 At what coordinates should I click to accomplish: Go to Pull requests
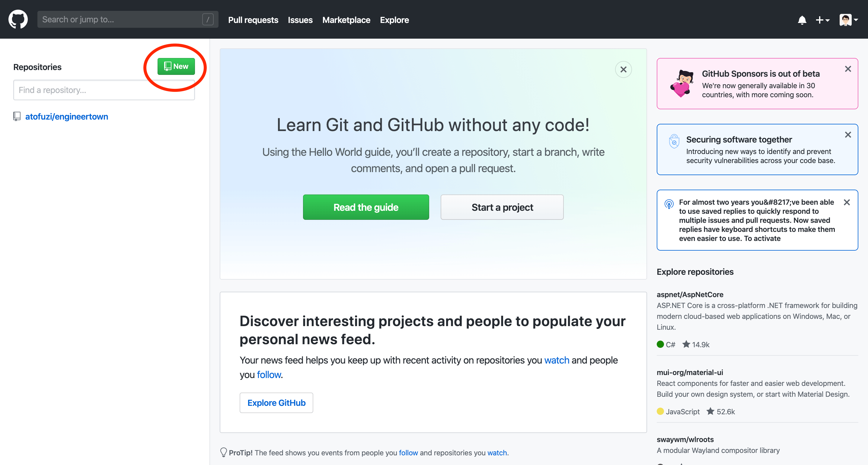coord(253,20)
